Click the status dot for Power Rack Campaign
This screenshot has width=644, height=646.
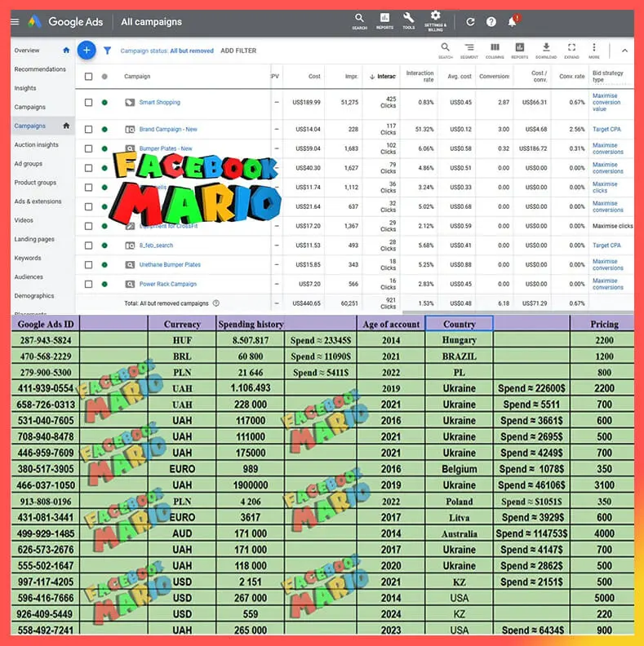pyautogui.click(x=104, y=284)
